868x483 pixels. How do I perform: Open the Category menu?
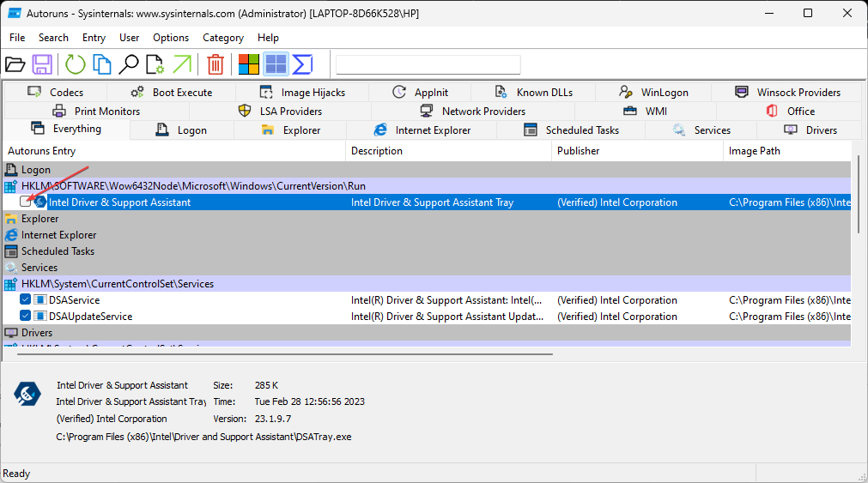tap(223, 38)
